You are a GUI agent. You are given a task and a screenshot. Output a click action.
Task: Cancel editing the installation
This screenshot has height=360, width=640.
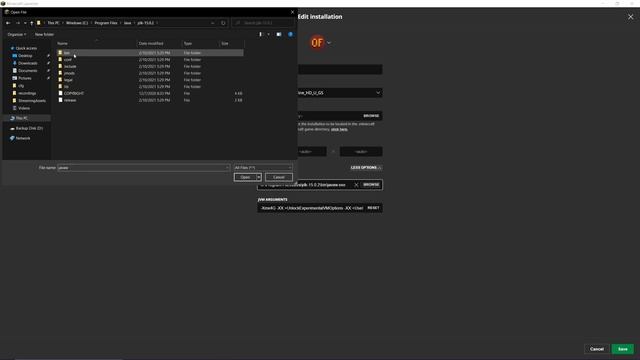point(597,349)
